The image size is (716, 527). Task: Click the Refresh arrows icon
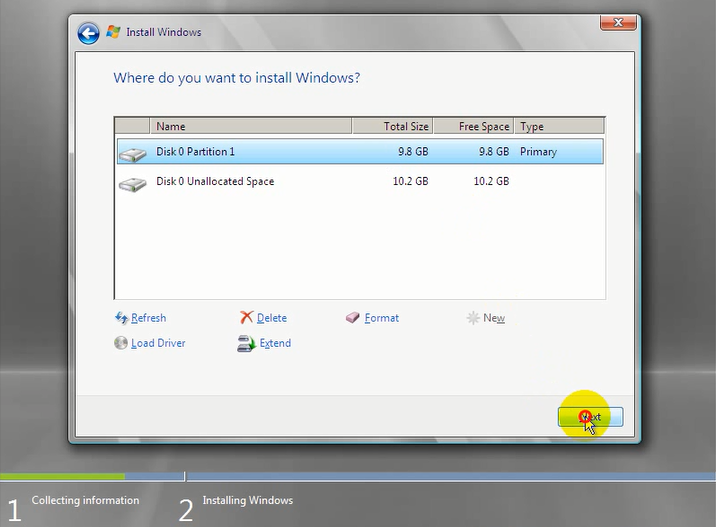tap(121, 318)
